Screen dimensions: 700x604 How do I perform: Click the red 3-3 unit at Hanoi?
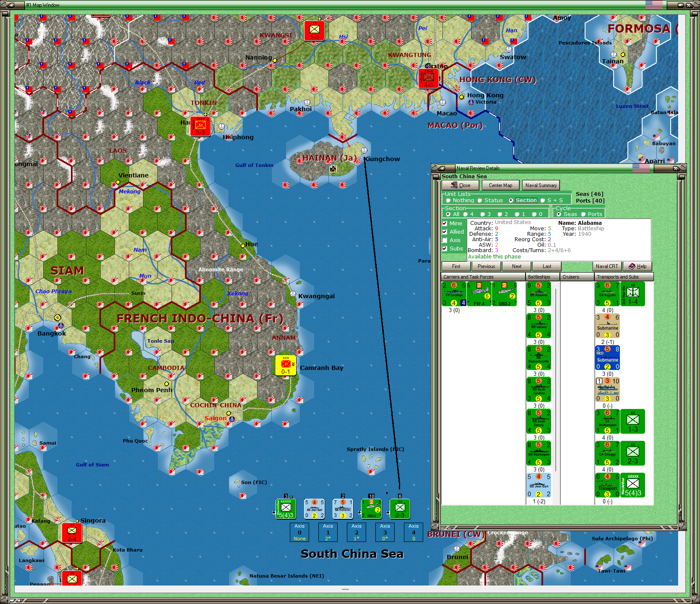click(200, 126)
